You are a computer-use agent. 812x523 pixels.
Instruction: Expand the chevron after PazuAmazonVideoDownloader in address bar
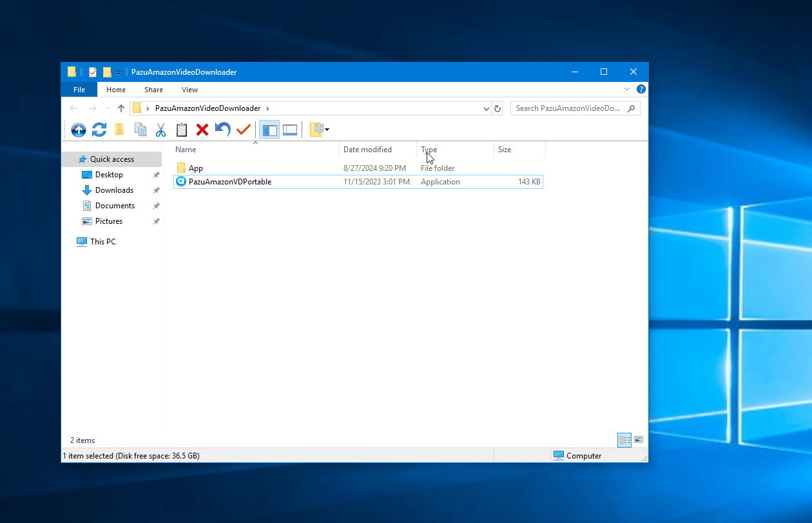(x=267, y=108)
